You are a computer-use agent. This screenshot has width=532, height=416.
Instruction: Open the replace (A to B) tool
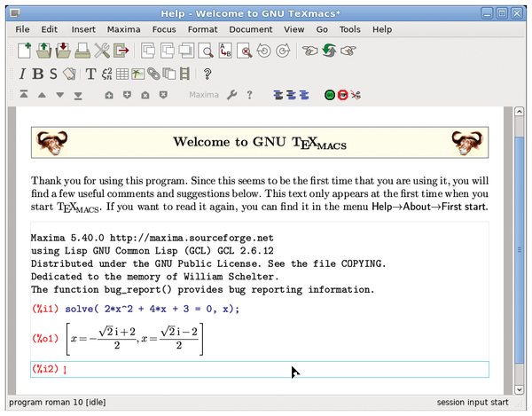click(225, 51)
